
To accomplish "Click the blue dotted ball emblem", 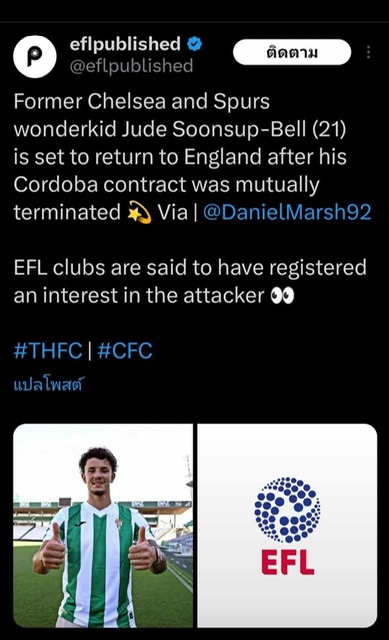I will point(287,510).
